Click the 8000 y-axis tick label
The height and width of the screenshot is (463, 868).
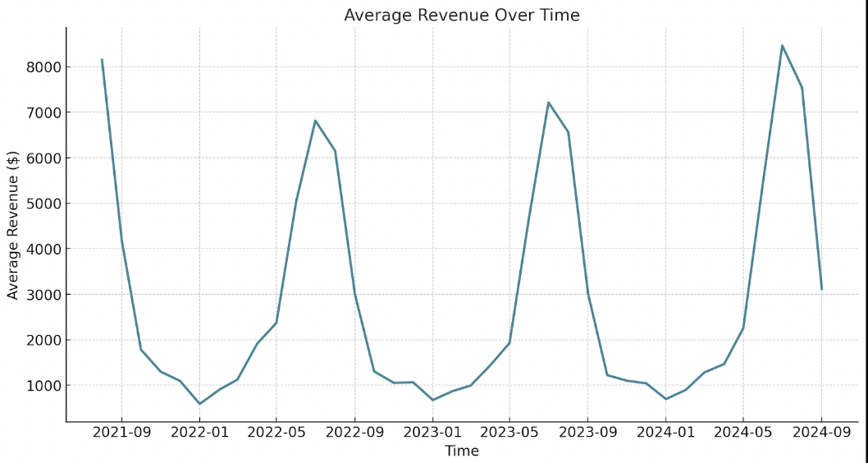[x=43, y=67]
